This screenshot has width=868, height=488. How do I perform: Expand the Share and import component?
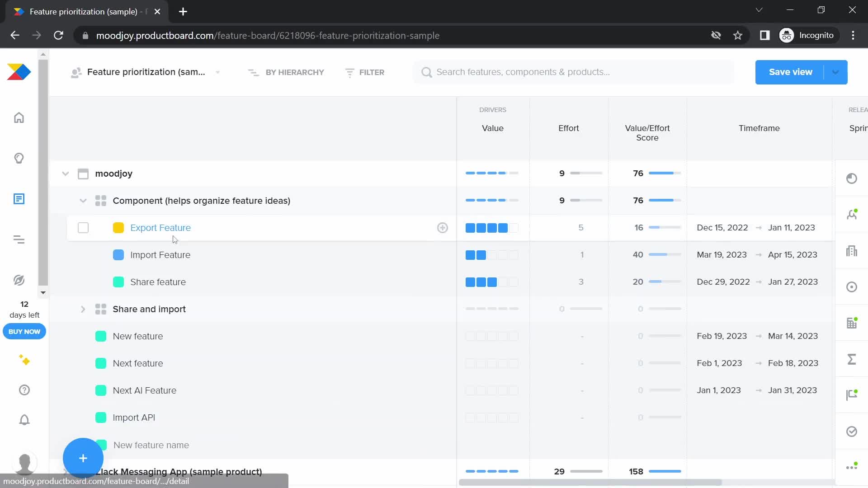[x=83, y=309]
